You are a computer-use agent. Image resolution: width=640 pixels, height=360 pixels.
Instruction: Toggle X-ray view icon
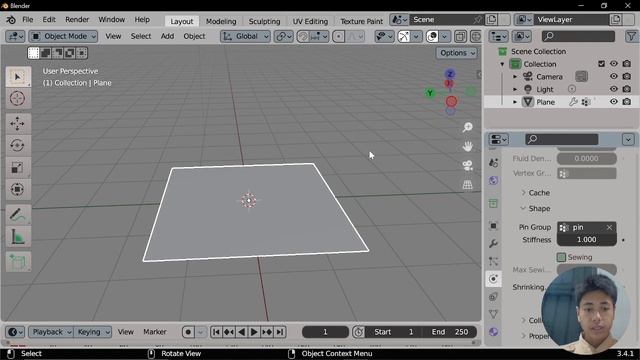tap(460, 36)
